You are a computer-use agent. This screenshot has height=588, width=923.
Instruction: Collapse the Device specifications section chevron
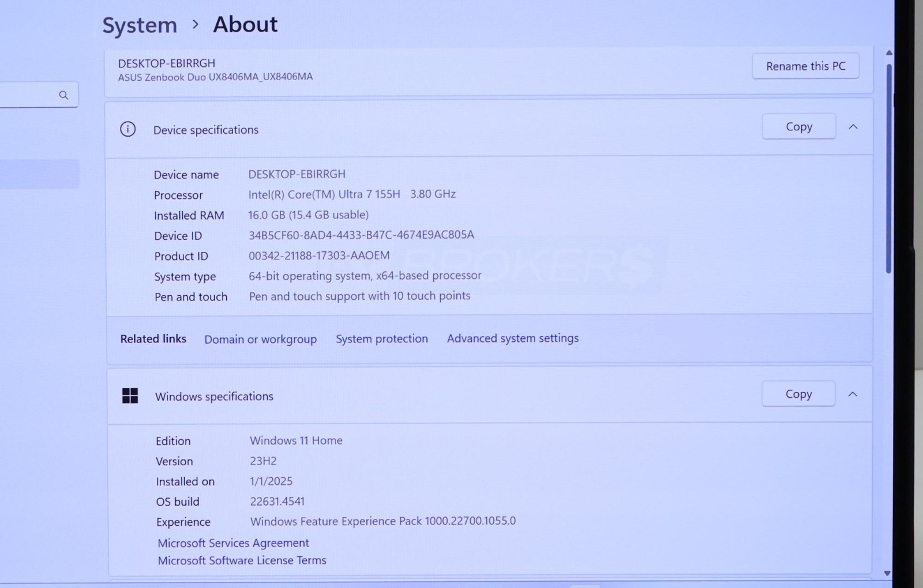pyautogui.click(x=853, y=127)
